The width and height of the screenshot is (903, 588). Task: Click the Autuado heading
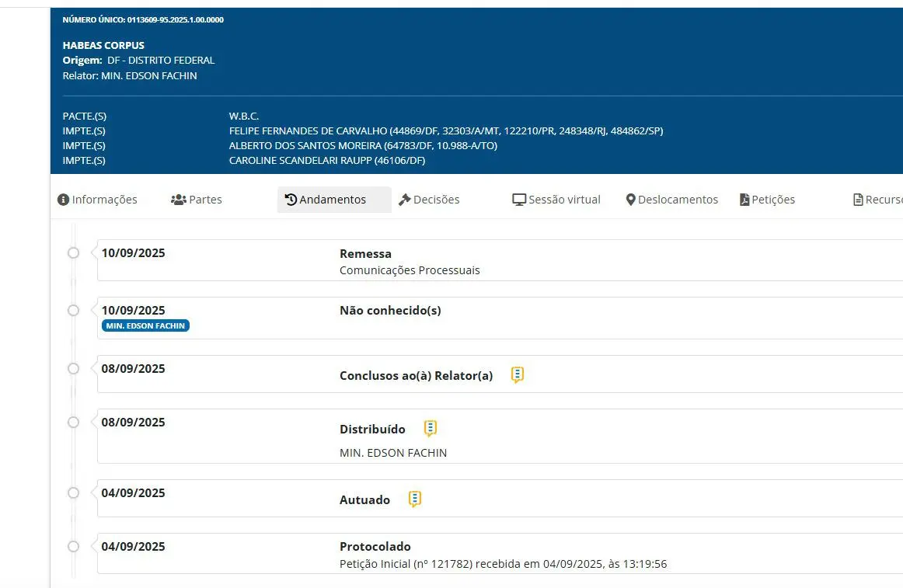(x=364, y=500)
